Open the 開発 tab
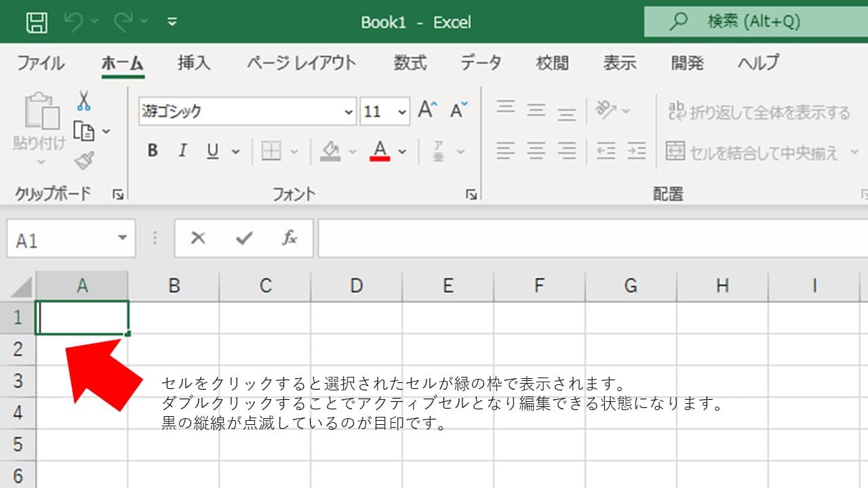This screenshot has width=868, height=488. tap(687, 63)
